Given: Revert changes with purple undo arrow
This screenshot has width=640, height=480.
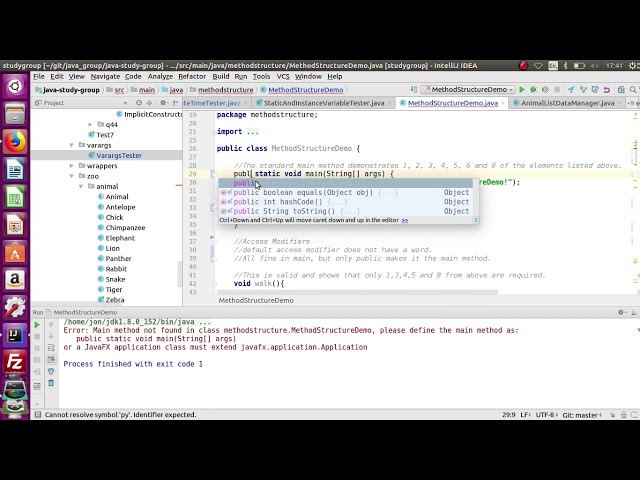Looking at the screenshot, I should tap(607, 89).
